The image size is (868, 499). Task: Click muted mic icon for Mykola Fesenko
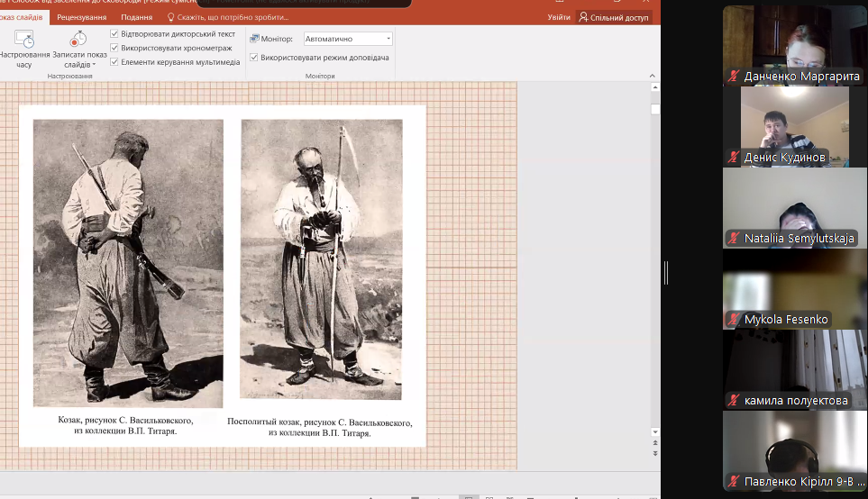tap(734, 319)
